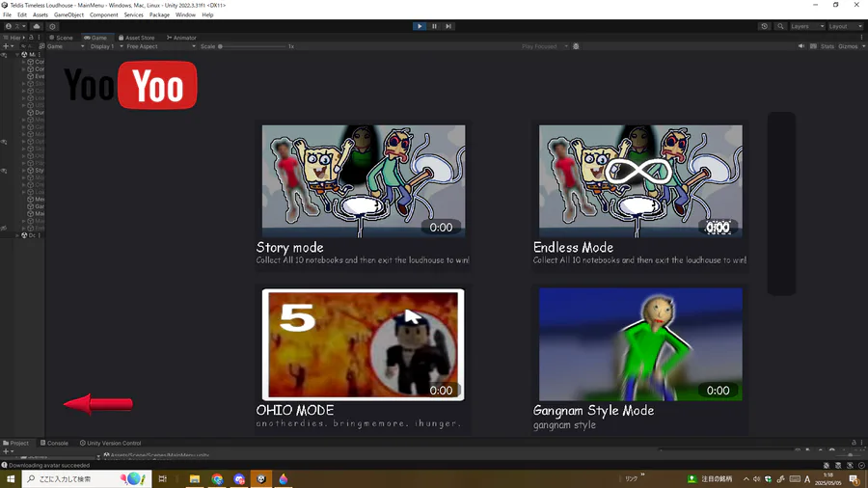Open the Project panel tab
868x488 pixels.
coord(15,444)
